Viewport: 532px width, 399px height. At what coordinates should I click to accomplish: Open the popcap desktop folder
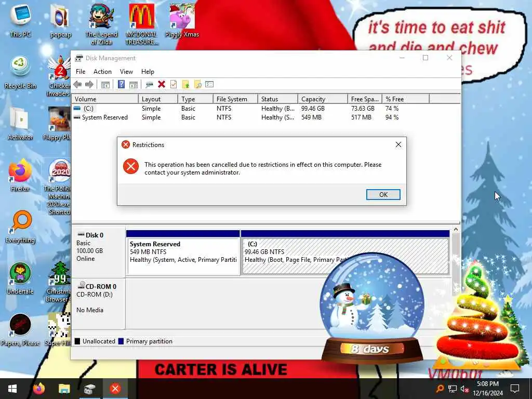(60, 21)
